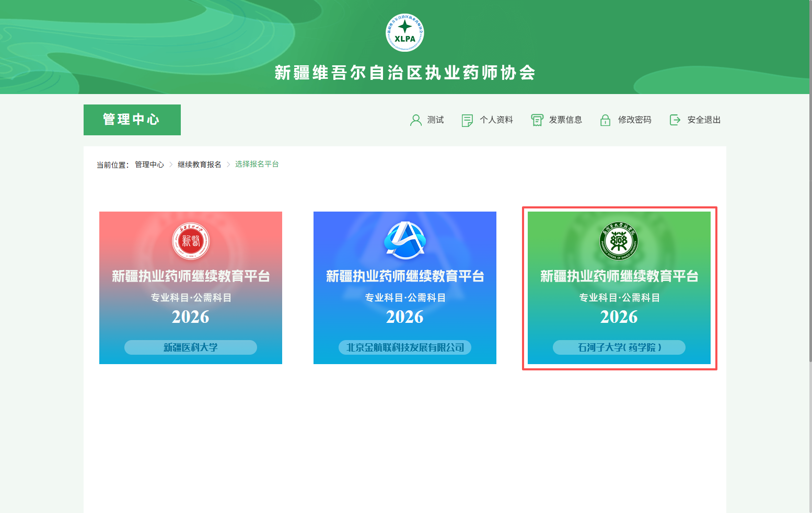Open 个人资料 menu item
This screenshot has width=812, height=513.
click(x=496, y=120)
